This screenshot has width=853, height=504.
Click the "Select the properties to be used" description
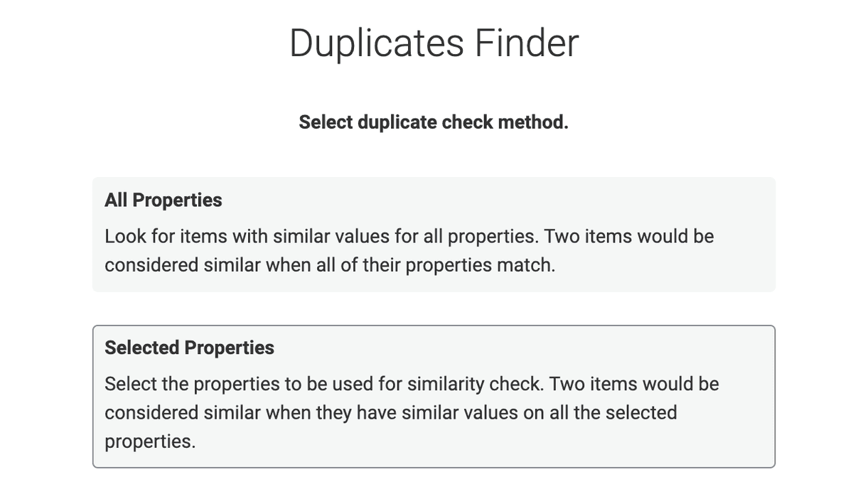[412, 412]
